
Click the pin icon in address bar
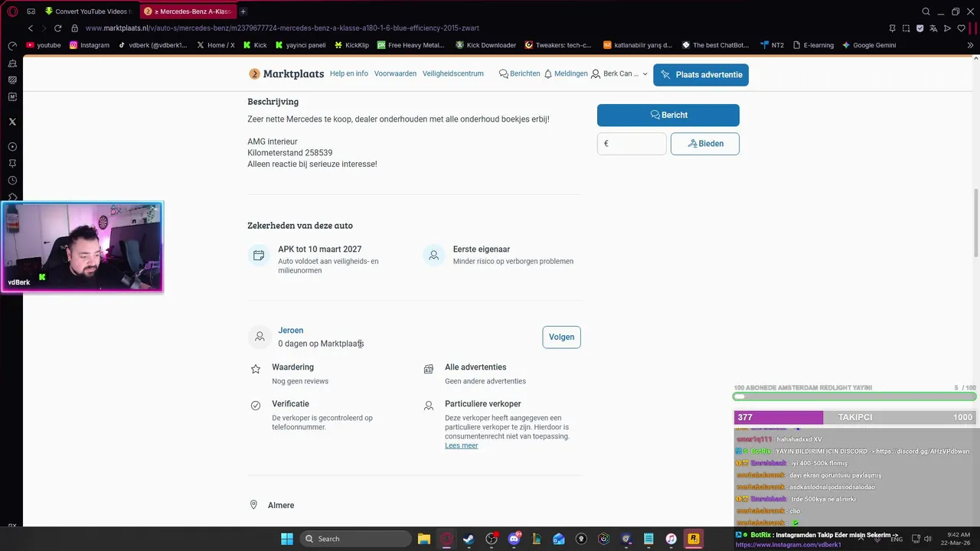pos(892,28)
